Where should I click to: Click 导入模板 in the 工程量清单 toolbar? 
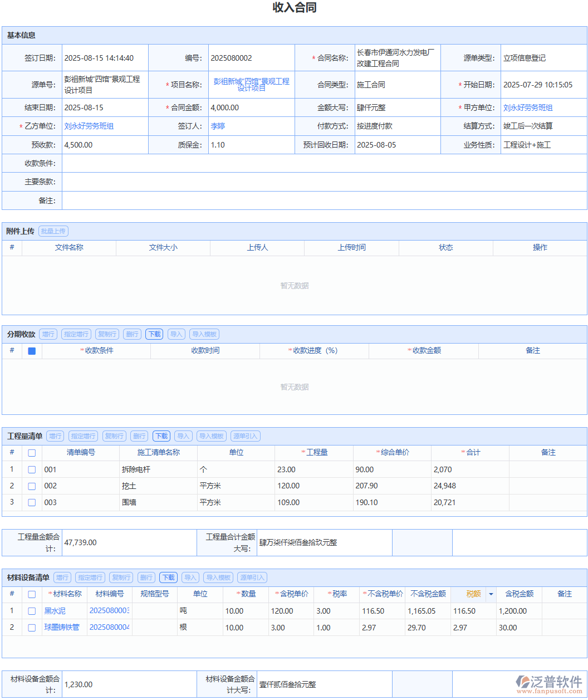212,436
